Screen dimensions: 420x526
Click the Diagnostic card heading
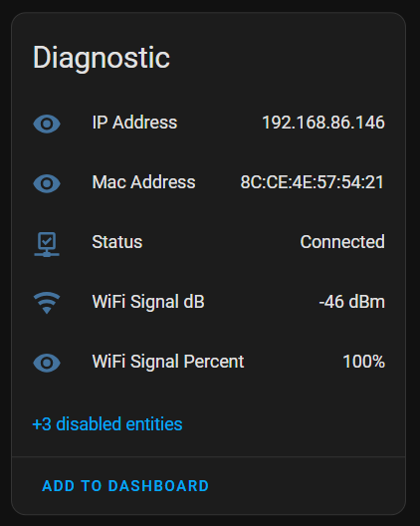click(x=102, y=58)
